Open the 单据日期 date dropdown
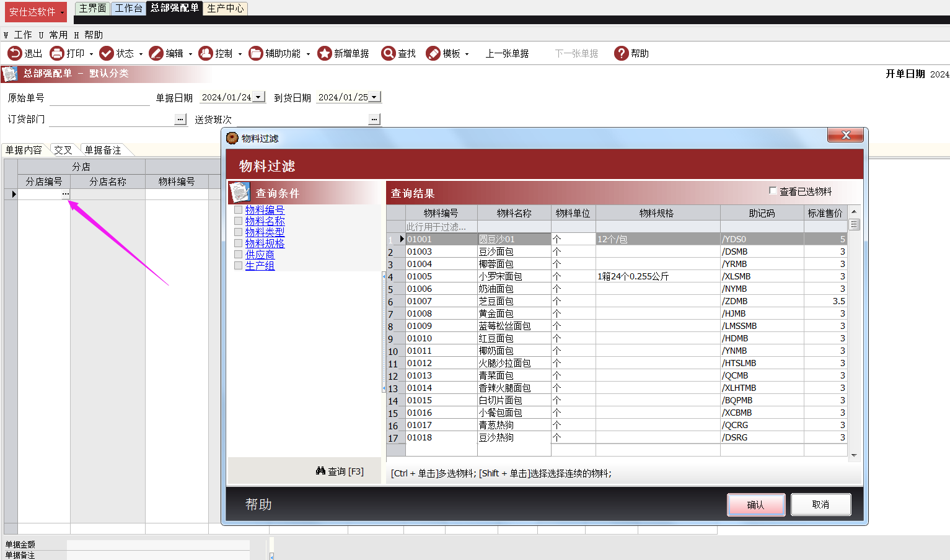 pyautogui.click(x=259, y=97)
